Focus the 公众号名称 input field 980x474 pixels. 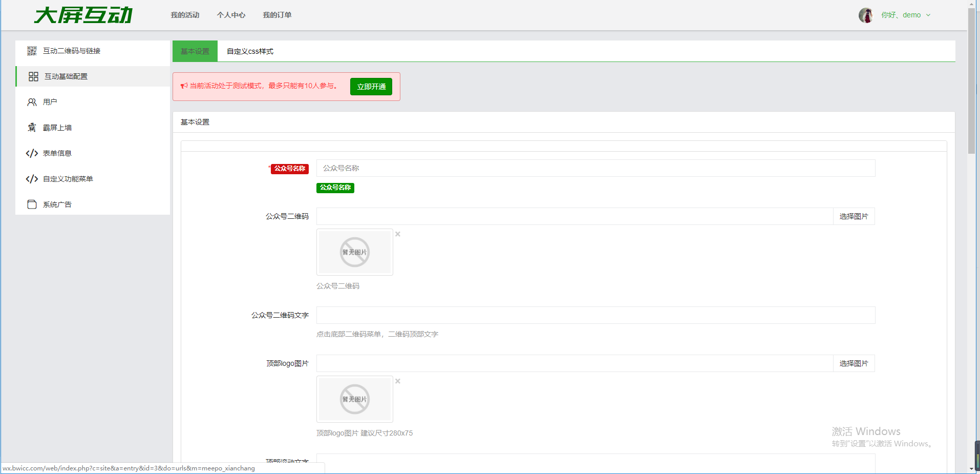(x=595, y=168)
